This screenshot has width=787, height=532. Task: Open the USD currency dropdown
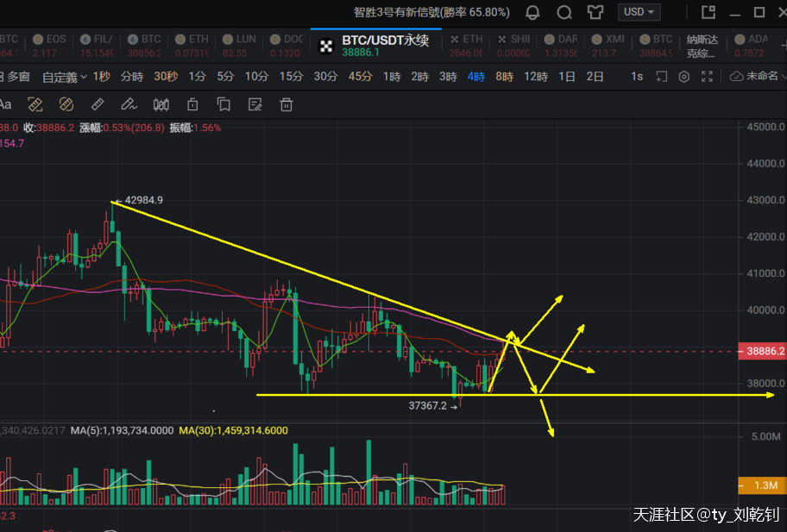(639, 12)
